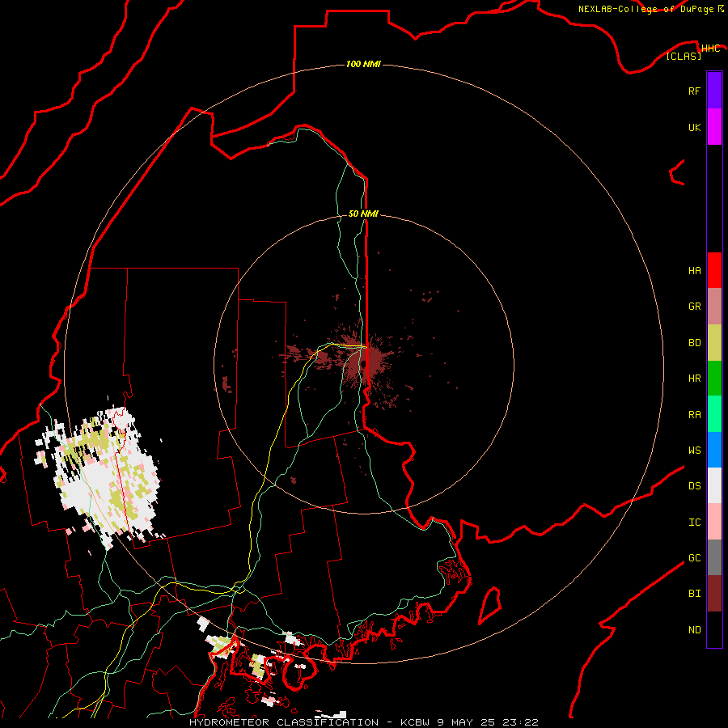Screen dimensions: 728x728
Task: Click the HYDROMETEOR CLASSIFICATION title text
Action: (x=284, y=722)
